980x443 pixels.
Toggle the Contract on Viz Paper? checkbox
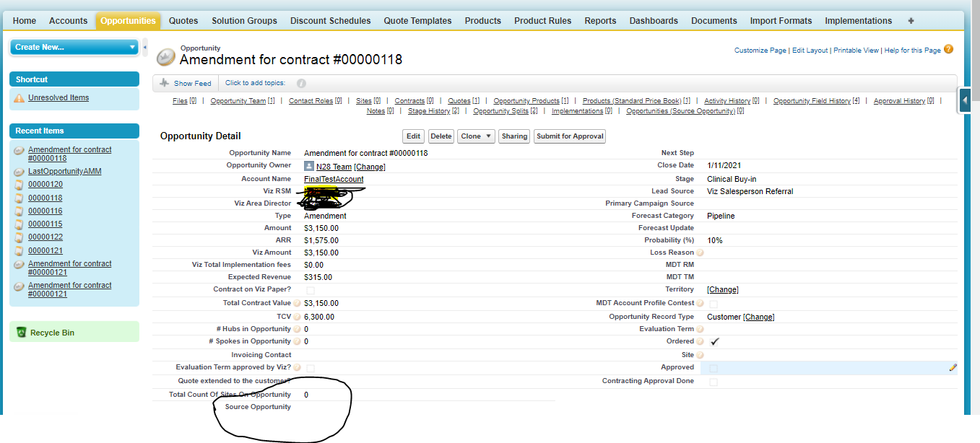tap(311, 290)
